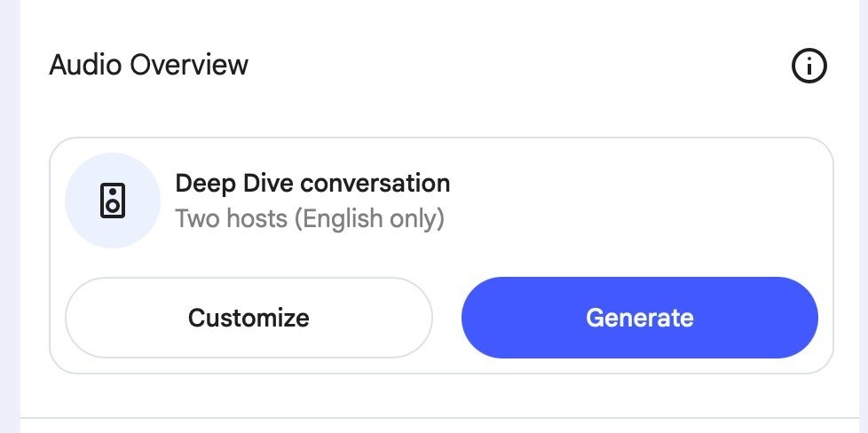This screenshot has width=868, height=433.
Task: Choose the white outlined Customize button
Action: click(249, 318)
